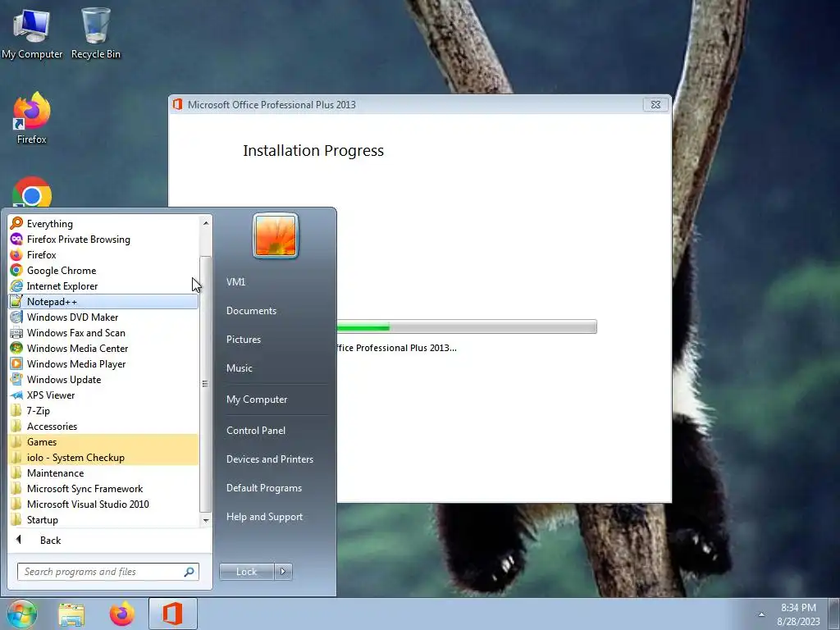Open Help and Support

point(264,517)
